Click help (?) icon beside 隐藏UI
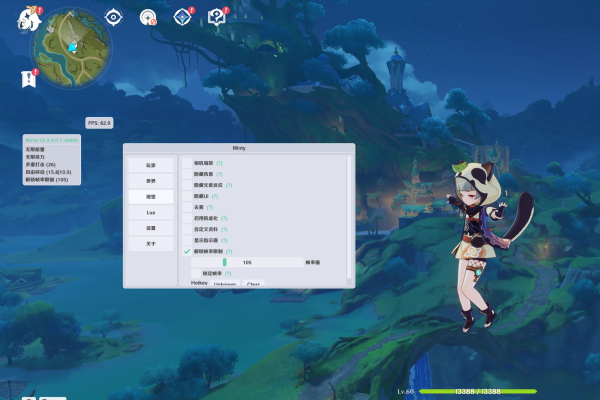Screen dimensions: 600x400 215,196
